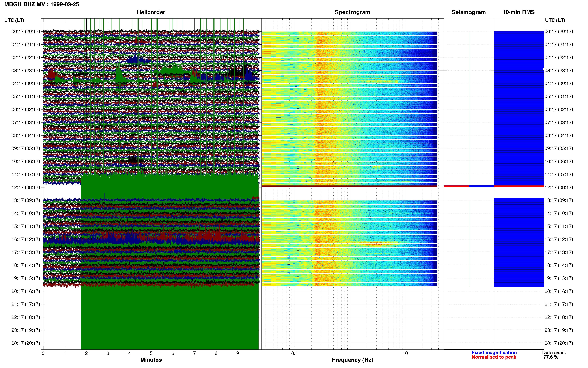Click the '0' minutes tick label
588x368 pixels.
click(x=43, y=353)
